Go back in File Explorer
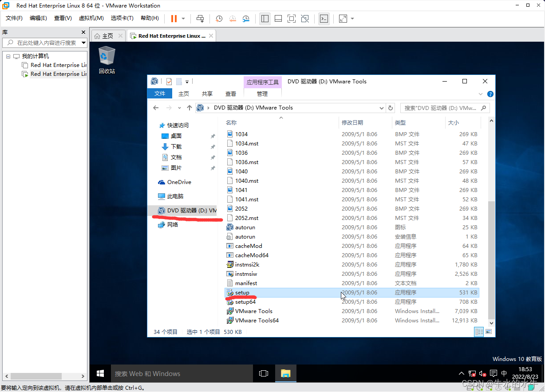The width and height of the screenshot is (545, 392). pyautogui.click(x=156, y=108)
